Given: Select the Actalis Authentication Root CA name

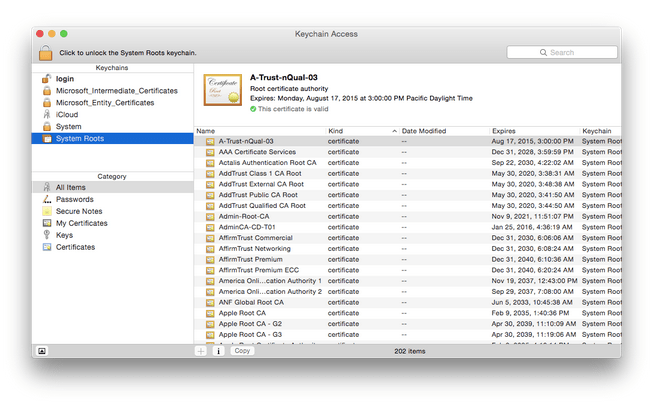Looking at the screenshot, I should [x=267, y=163].
